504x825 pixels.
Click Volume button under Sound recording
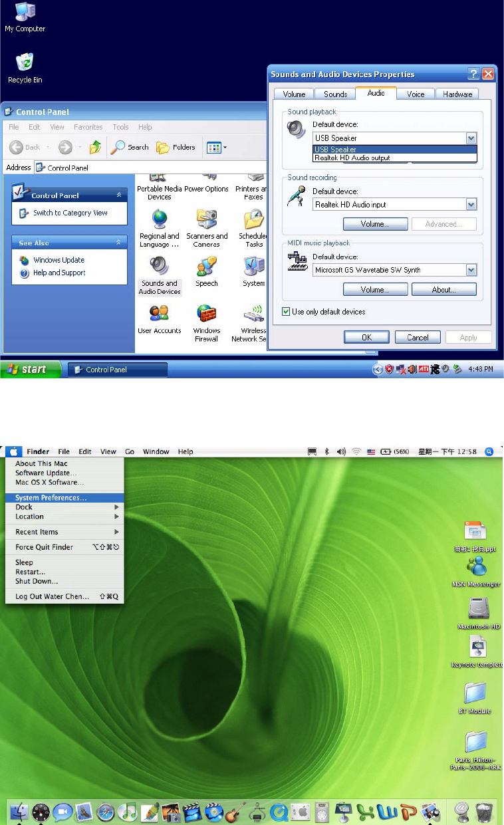pos(375,224)
